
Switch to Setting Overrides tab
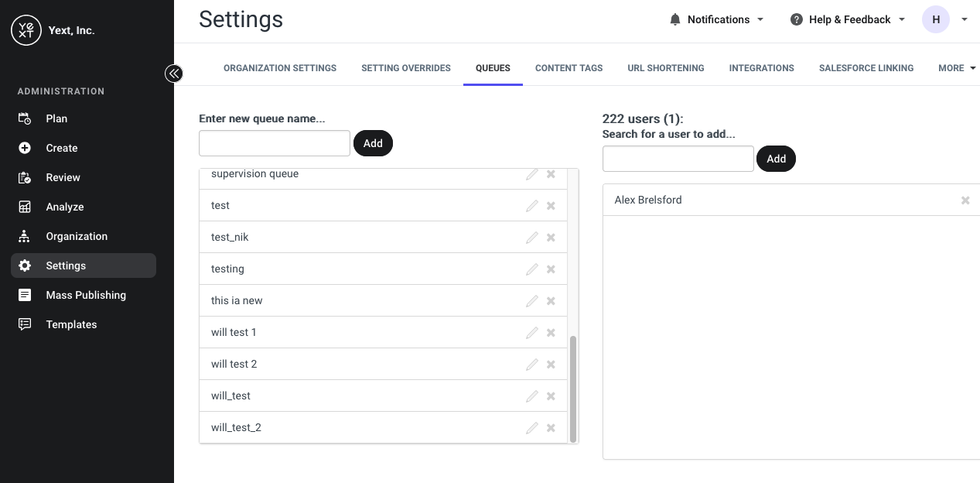406,68
